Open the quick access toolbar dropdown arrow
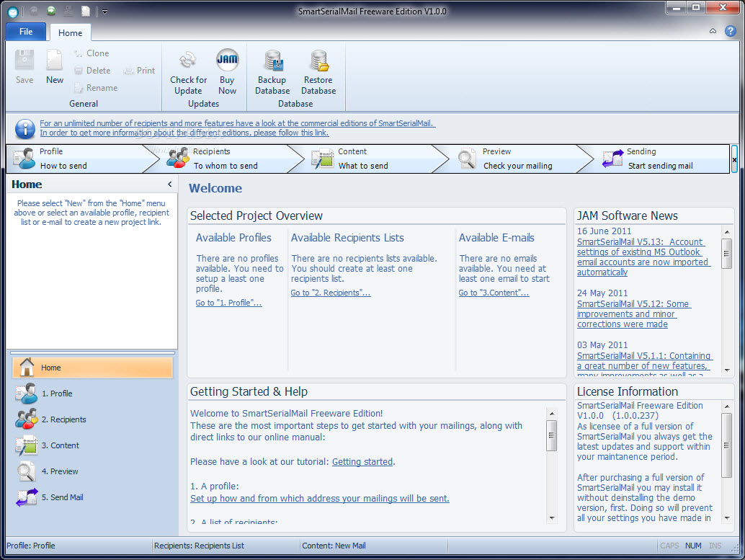 104,12
